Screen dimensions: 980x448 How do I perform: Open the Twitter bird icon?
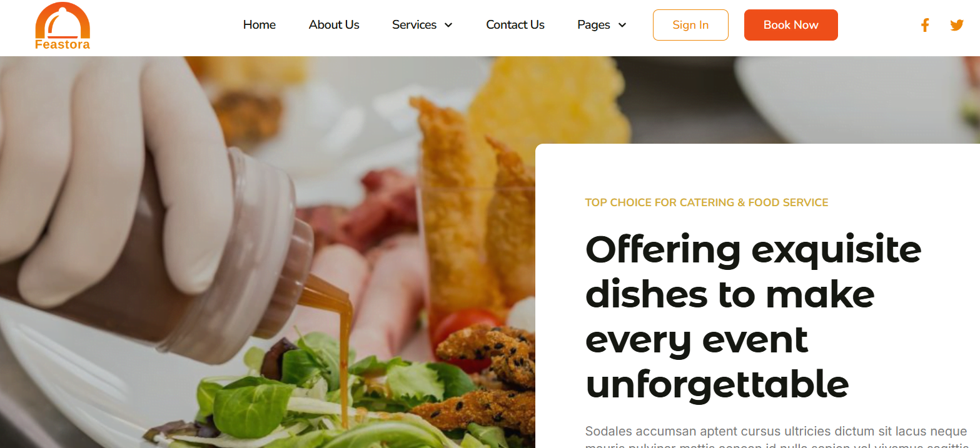[x=957, y=25]
